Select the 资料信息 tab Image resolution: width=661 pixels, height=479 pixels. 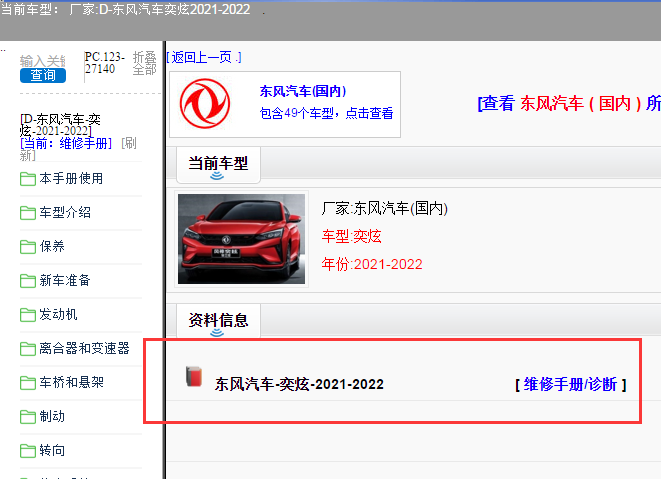tap(218, 321)
